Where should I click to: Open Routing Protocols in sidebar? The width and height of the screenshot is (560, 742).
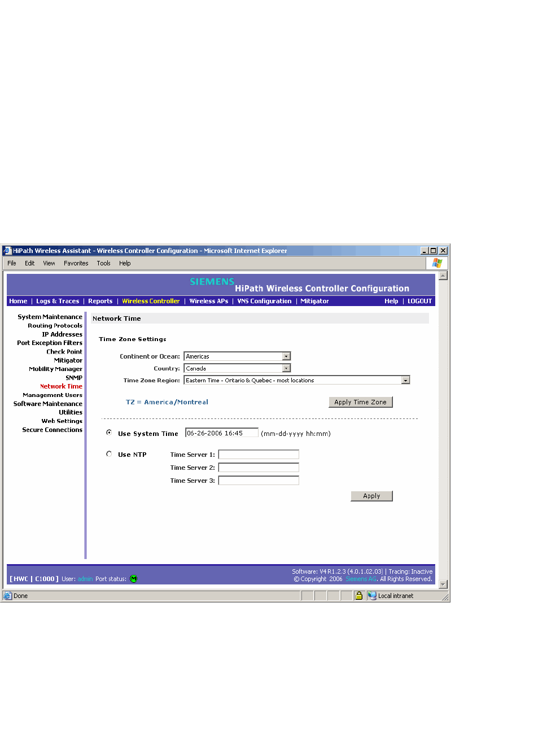click(x=55, y=326)
